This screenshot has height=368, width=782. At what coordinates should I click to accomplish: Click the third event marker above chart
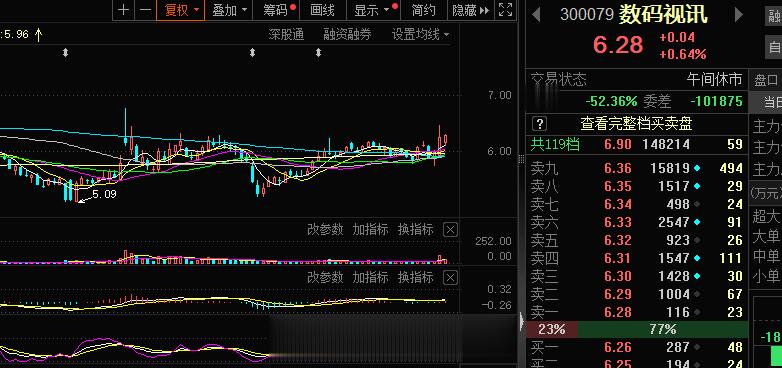click(319, 52)
